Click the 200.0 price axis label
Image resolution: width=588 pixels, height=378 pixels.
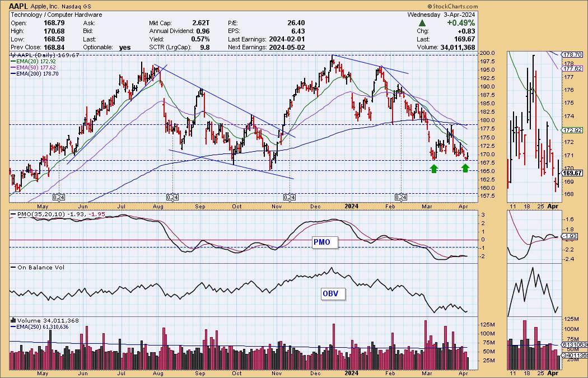[488, 53]
